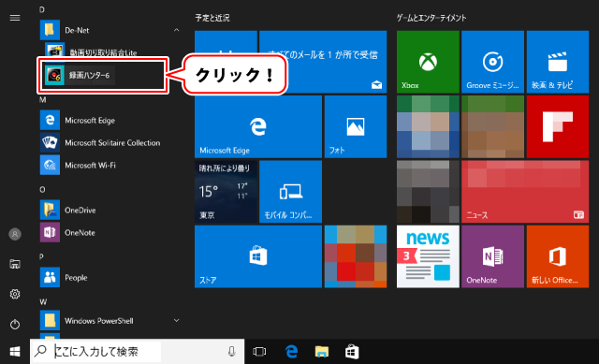Open the 新しい Office tile

(x=558, y=256)
